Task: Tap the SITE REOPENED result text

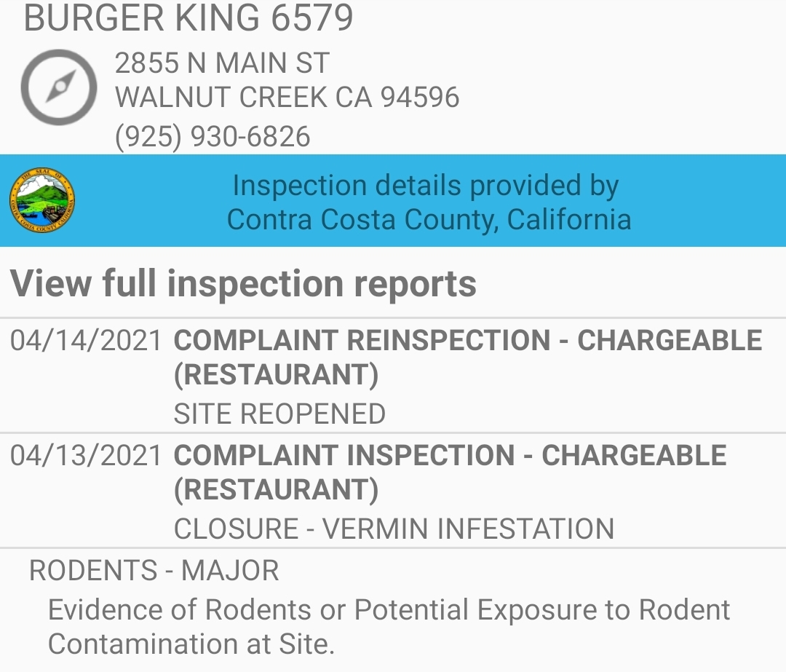Action: tap(279, 414)
